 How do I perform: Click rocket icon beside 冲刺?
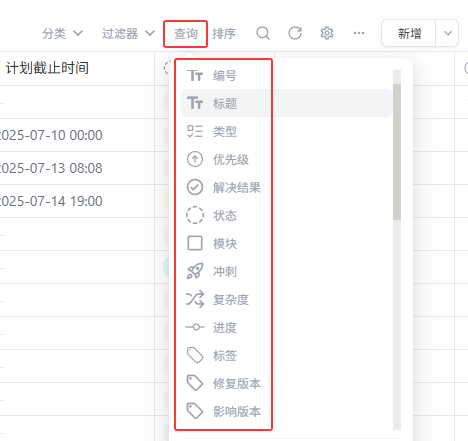pyautogui.click(x=195, y=271)
